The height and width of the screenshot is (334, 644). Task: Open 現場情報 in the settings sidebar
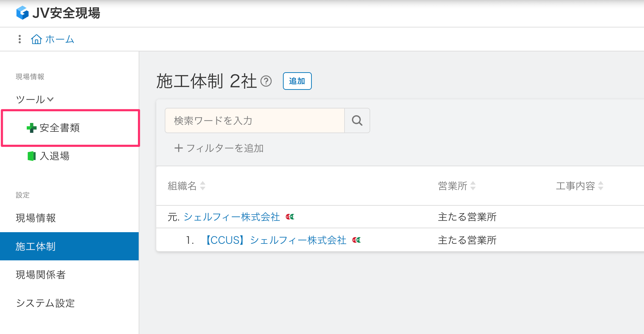36,218
